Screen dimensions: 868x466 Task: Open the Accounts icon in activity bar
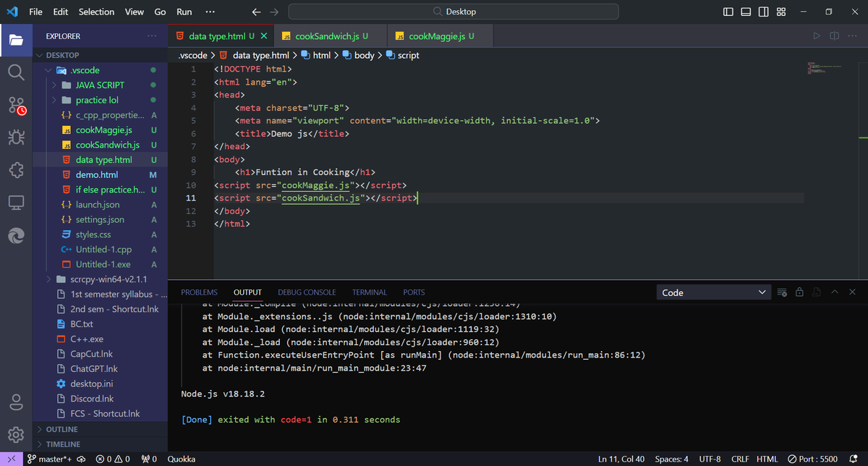pyautogui.click(x=16, y=402)
